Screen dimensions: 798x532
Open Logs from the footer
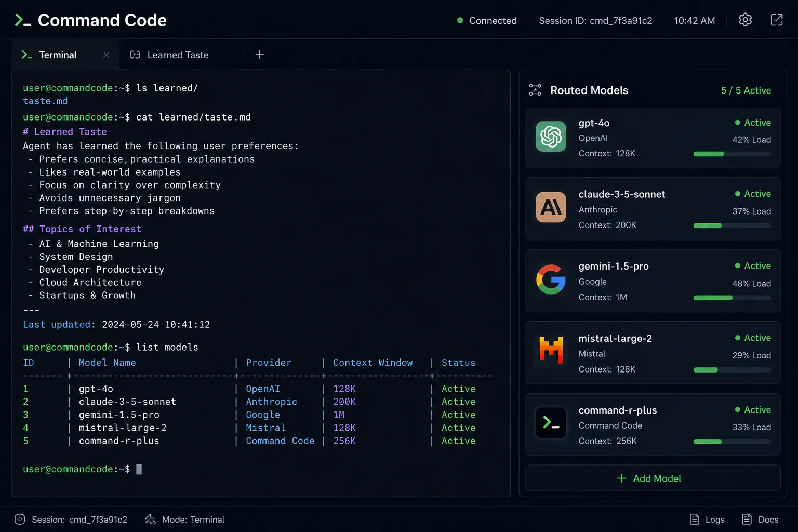coord(707,519)
